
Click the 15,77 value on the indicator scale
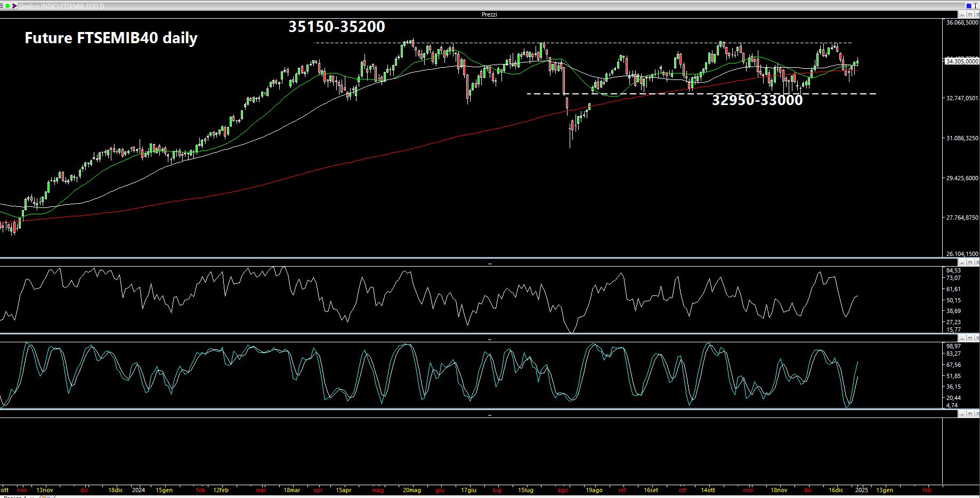953,330
